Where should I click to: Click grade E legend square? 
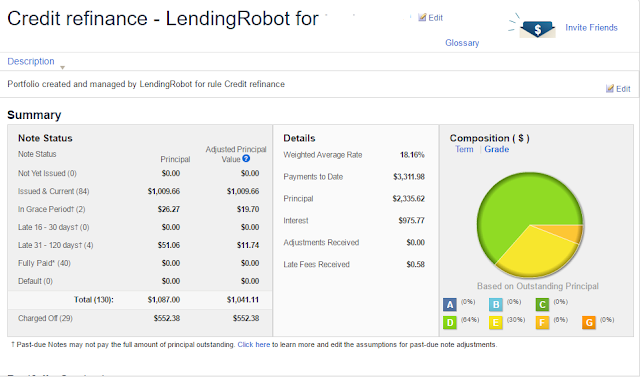[x=496, y=323]
